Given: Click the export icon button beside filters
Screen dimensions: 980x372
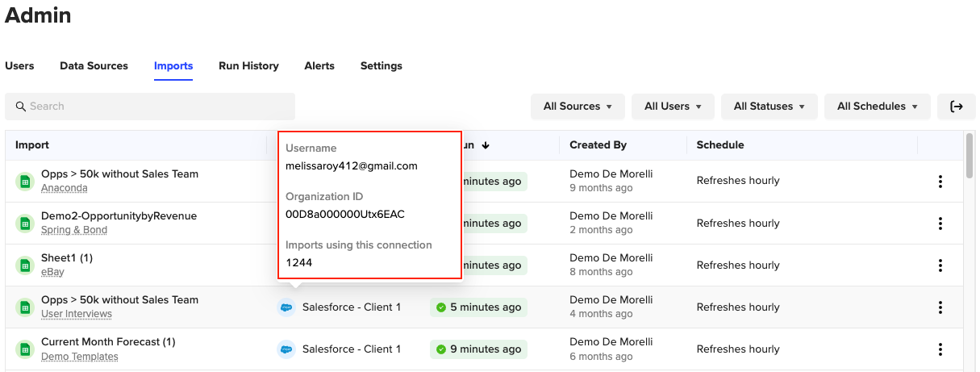Looking at the screenshot, I should click(957, 107).
